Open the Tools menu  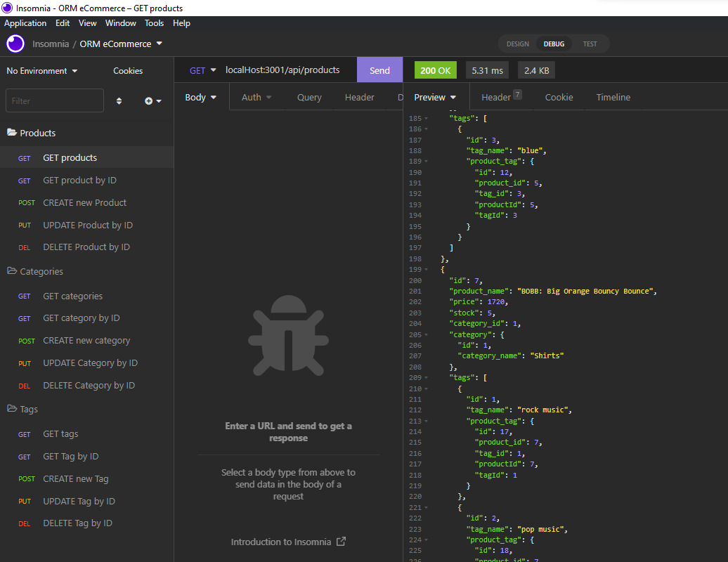point(154,23)
